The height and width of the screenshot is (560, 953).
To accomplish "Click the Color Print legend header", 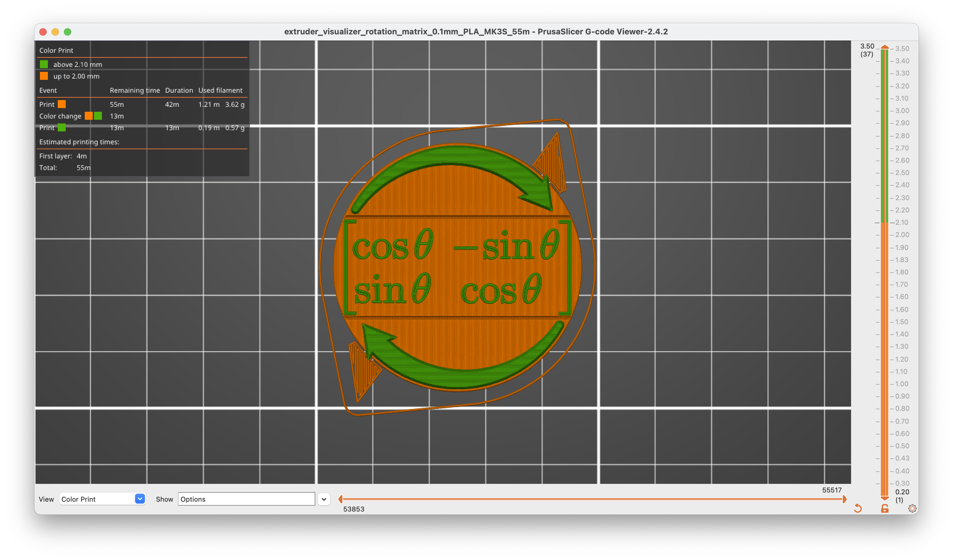I will click(56, 50).
